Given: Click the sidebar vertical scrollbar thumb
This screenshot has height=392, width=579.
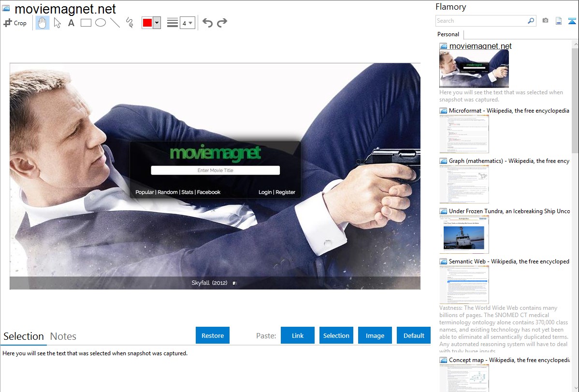Looking at the screenshot, I should (x=575, y=100).
